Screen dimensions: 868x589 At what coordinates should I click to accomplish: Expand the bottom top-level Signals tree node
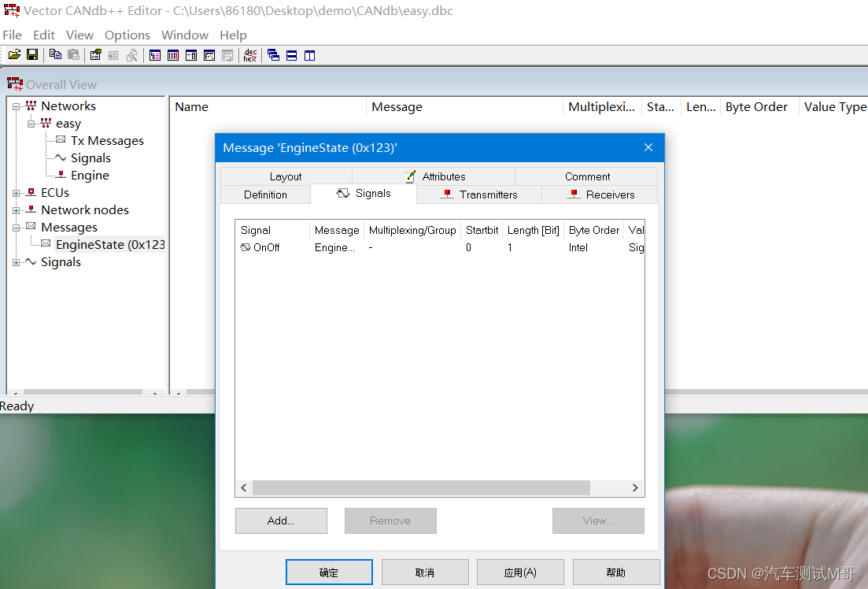click(x=16, y=262)
